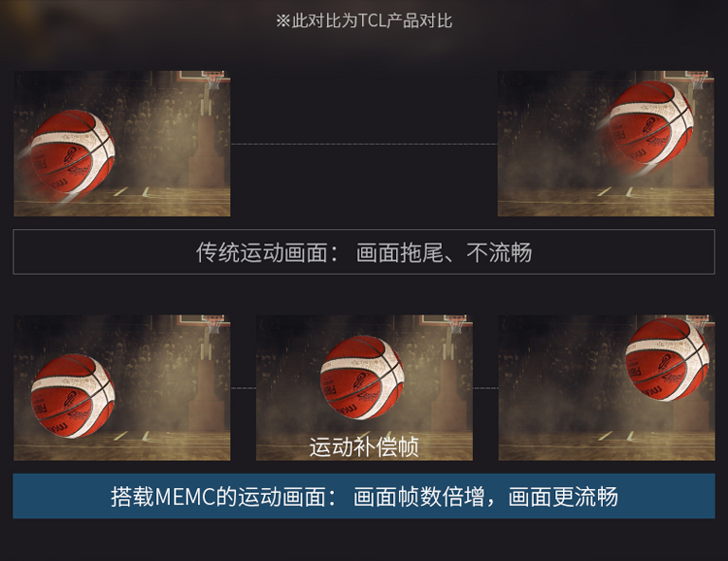This screenshot has width=728, height=561.
Task: Click the motion-blurred basketball at top left
Action: tap(72, 152)
